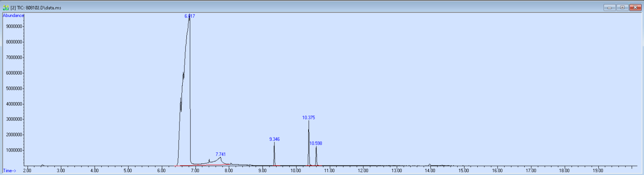Close the TIC 808102.D data window

point(635,7)
